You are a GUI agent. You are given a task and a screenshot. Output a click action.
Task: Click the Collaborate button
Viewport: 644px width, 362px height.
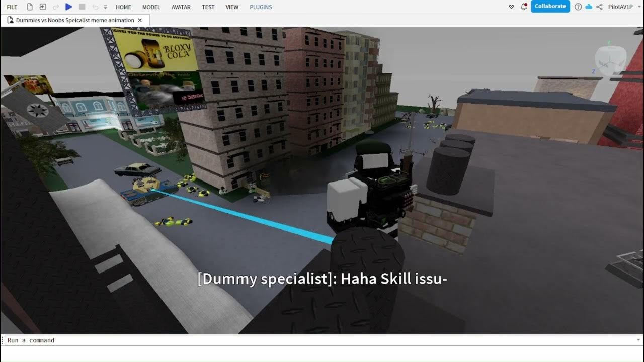pos(550,6)
